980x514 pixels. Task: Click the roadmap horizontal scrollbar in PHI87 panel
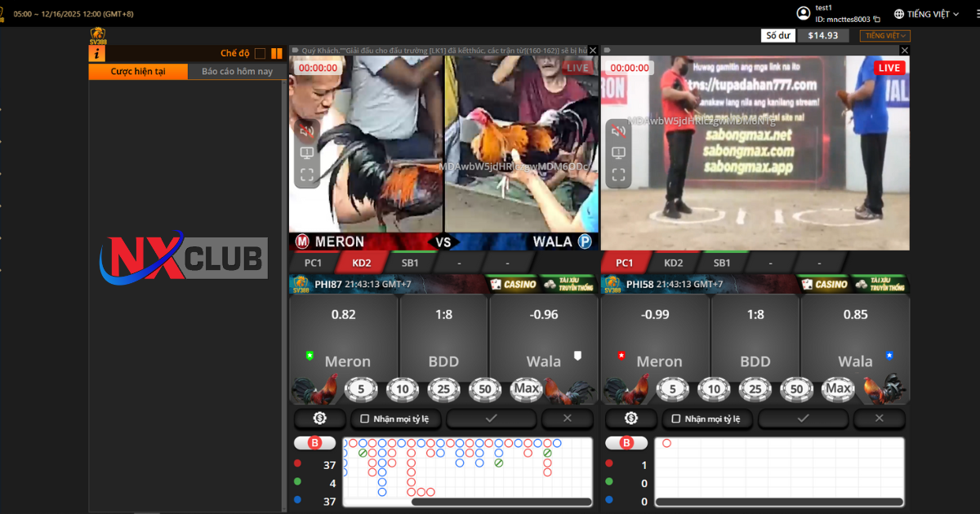point(501,502)
